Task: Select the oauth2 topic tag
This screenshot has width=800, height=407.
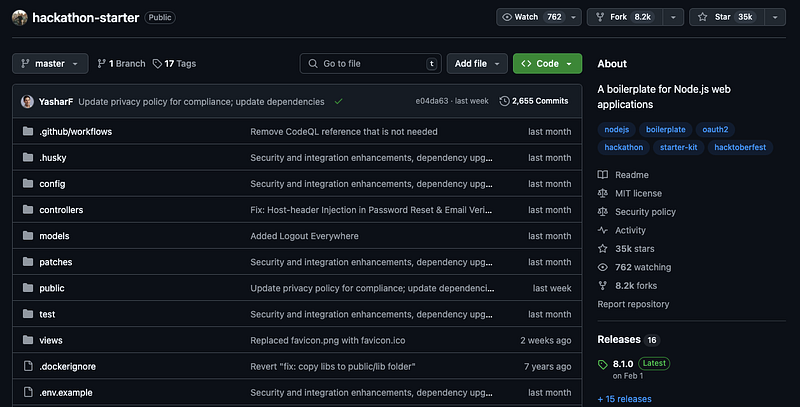Action: [x=715, y=130]
